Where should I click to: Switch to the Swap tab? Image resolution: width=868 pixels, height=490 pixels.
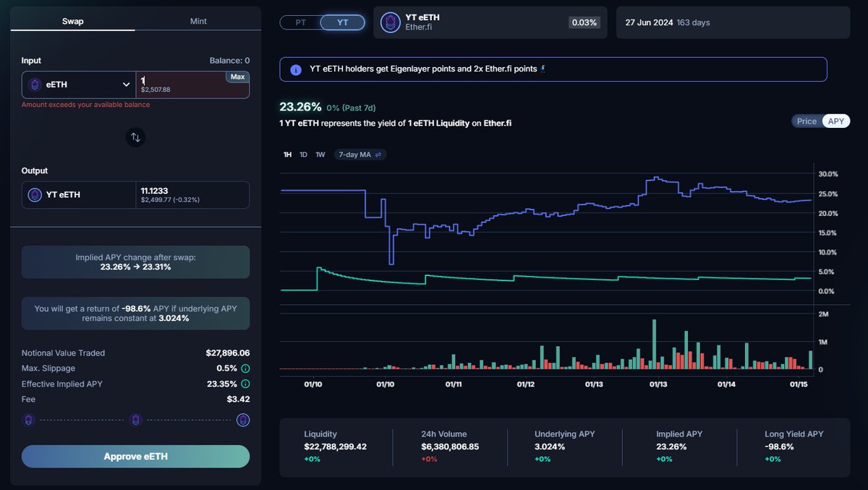(x=72, y=21)
